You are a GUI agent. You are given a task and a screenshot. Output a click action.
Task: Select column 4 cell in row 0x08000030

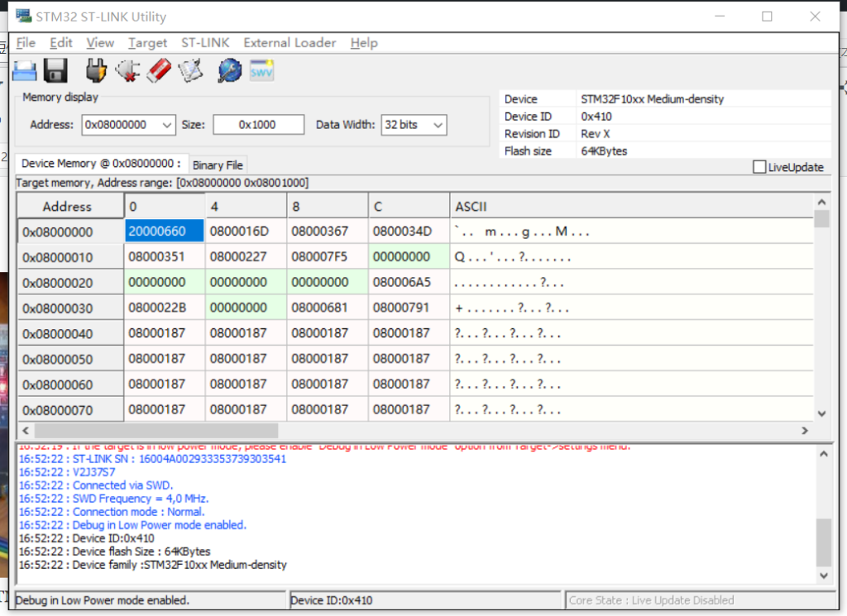point(246,308)
